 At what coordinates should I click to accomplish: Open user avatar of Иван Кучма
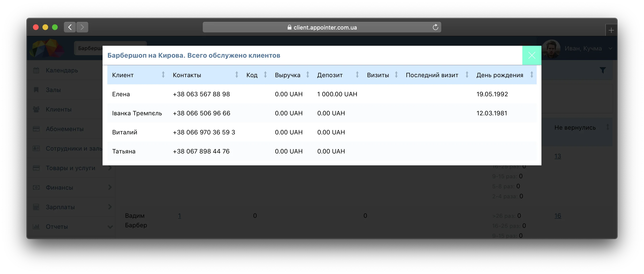tap(551, 49)
